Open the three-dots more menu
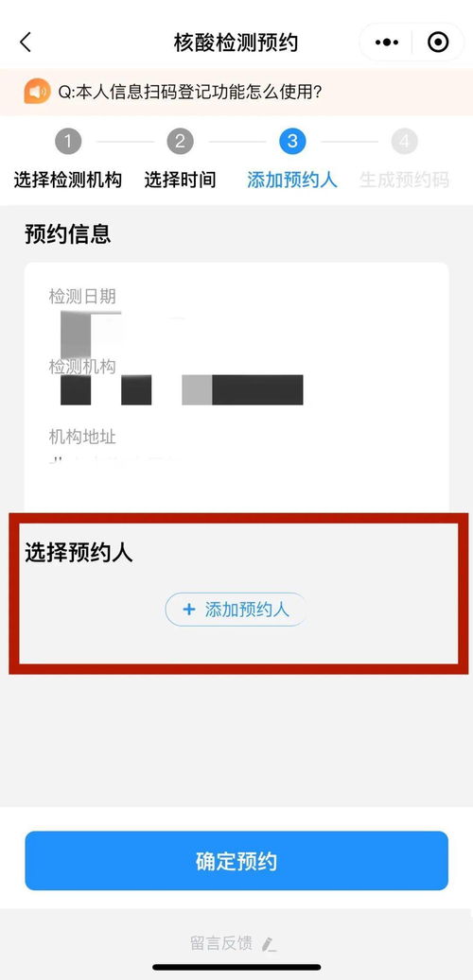Screen dimensions: 473x980 [386, 43]
